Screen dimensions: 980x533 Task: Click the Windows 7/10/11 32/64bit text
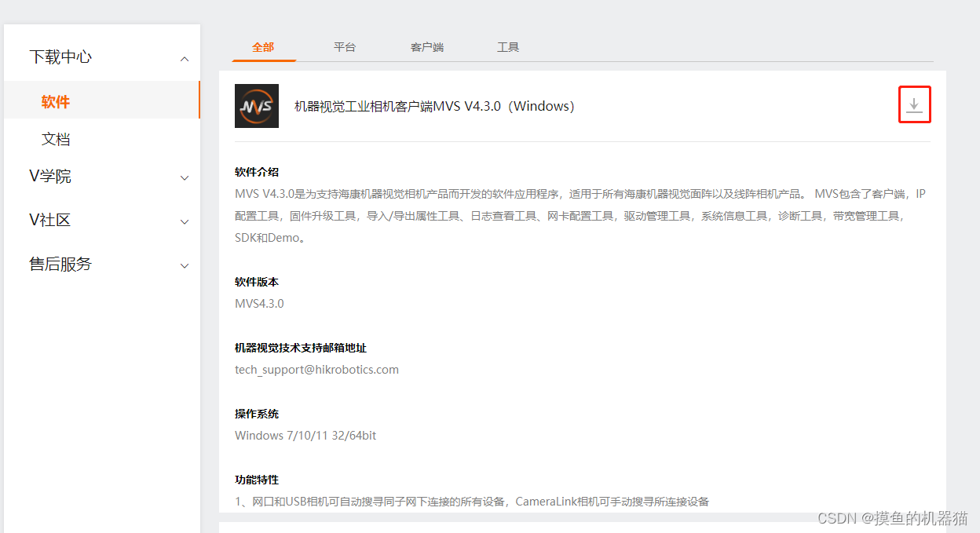pyautogui.click(x=305, y=435)
